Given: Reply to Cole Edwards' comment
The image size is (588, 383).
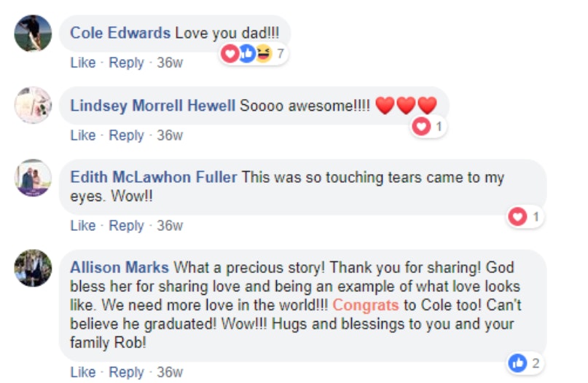Looking at the screenshot, I should [x=126, y=63].
